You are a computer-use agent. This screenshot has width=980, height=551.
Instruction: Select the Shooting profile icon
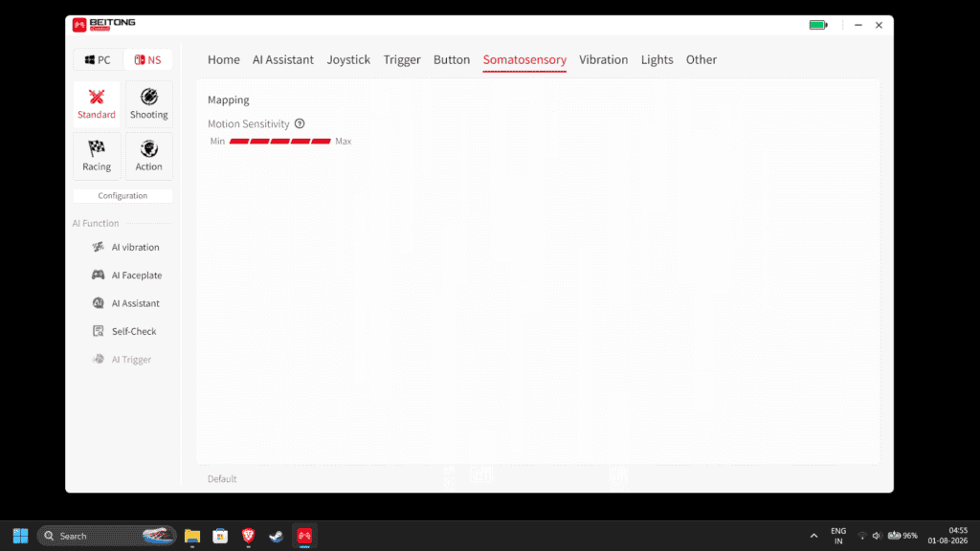pos(148,104)
